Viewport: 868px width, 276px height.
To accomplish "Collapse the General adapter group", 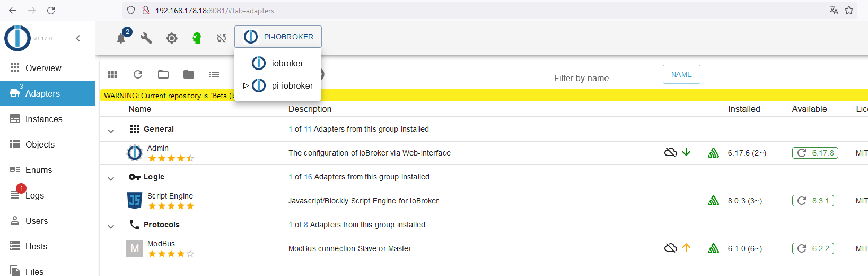I will (111, 131).
